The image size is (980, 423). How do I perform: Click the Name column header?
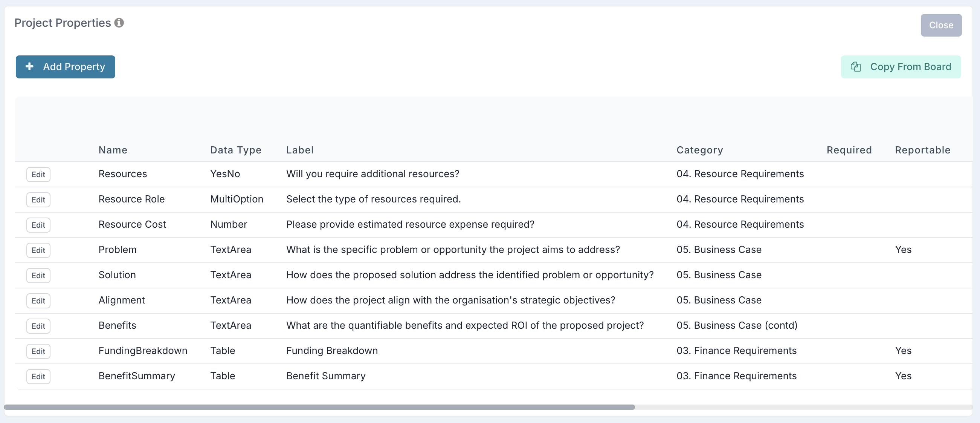tap(113, 150)
